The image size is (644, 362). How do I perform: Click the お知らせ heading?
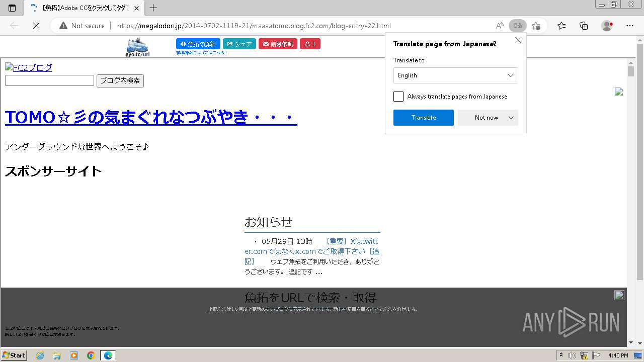[268, 222]
